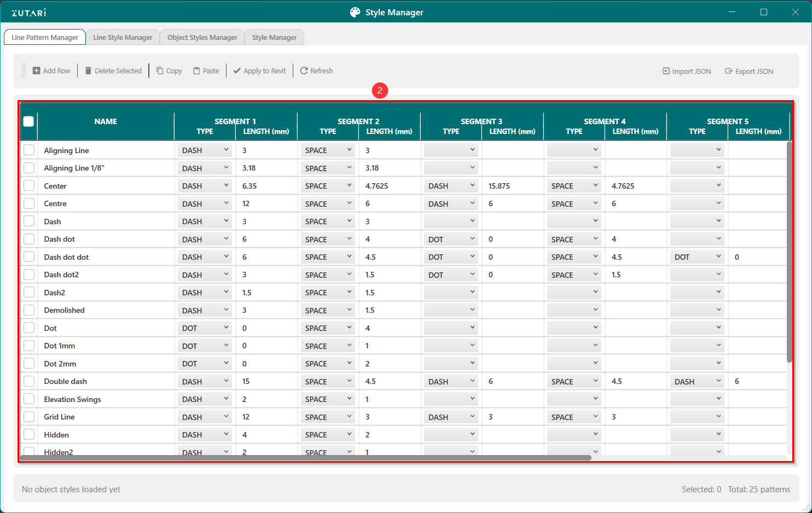Open Segment 5 type dropdown for Double dash
This screenshot has width=812, height=513.
(x=697, y=381)
